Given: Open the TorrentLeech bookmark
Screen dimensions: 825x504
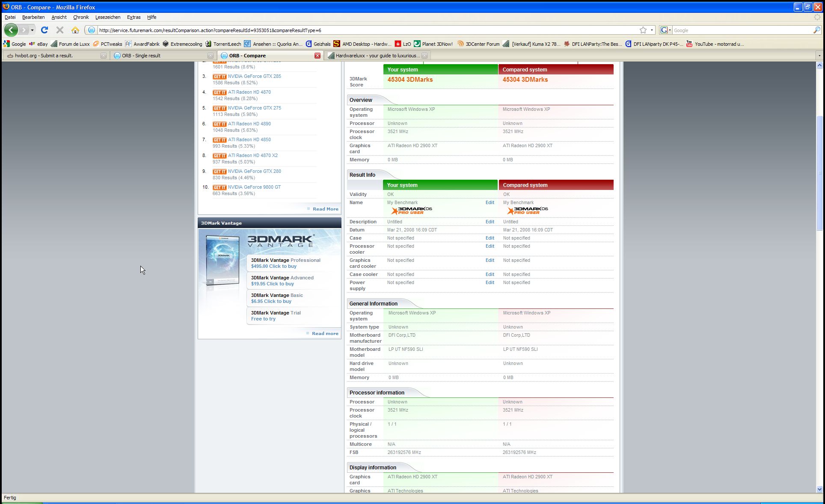Looking at the screenshot, I should click(x=223, y=44).
